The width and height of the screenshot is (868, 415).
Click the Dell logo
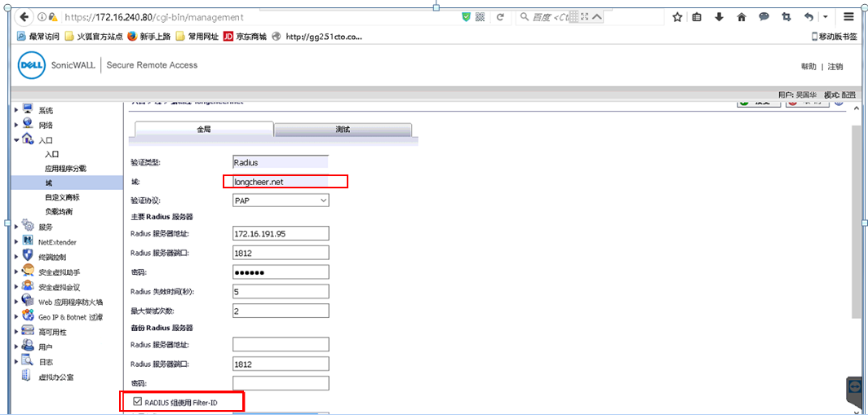31,65
